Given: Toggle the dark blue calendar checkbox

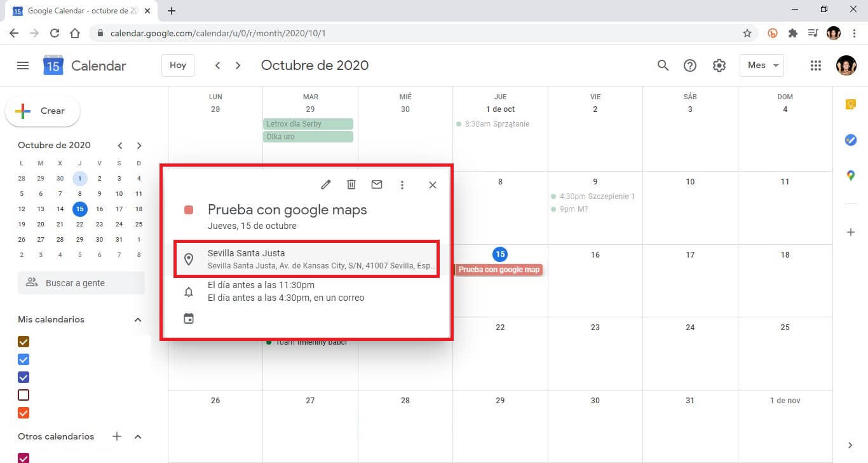Looking at the screenshot, I should pyautogui.click(x=24, y=377).
